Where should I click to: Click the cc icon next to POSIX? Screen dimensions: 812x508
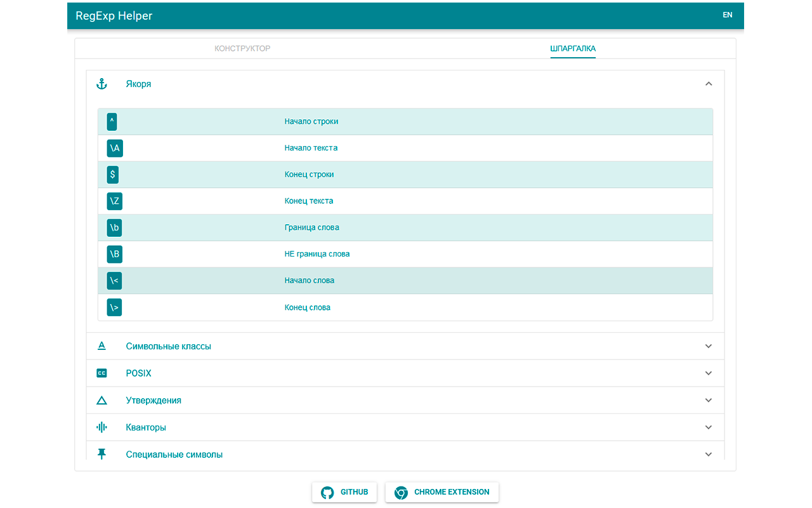pyautogui.click(x=101, y=373)
